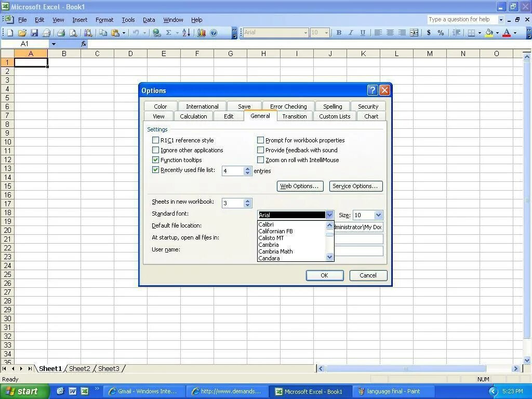Click the OK button

tap(325, 275)
